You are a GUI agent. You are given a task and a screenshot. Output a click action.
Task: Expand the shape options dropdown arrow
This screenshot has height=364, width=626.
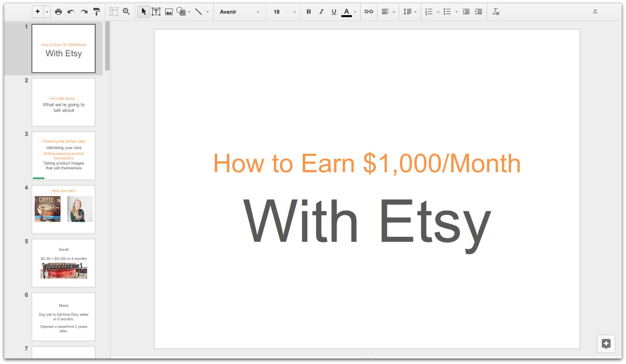tap(189, 12)
